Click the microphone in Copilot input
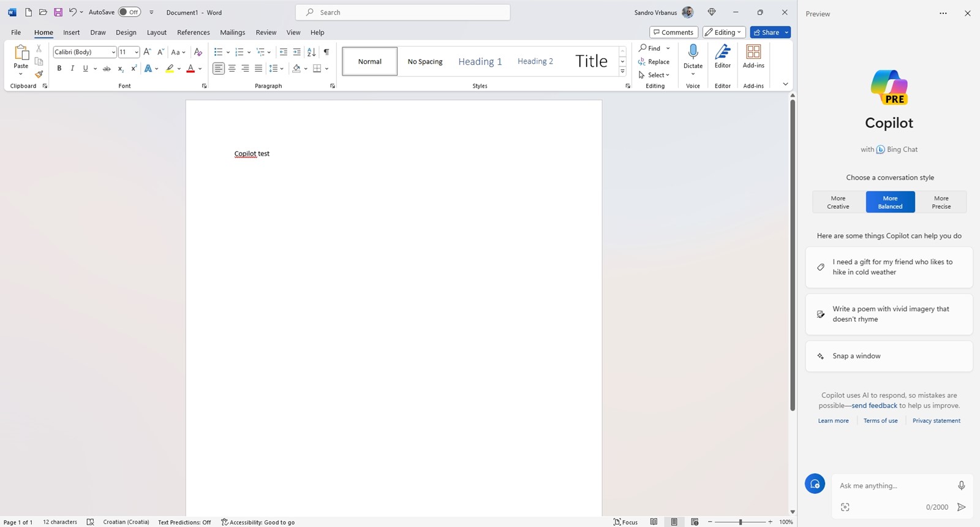This screenshot has height=527, width=980. tap(962, 485)
